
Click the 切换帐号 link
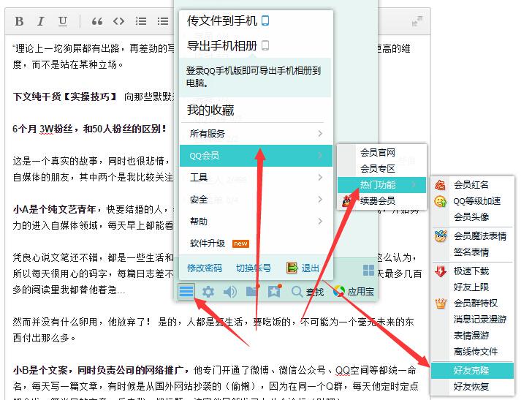coord(254,268)
